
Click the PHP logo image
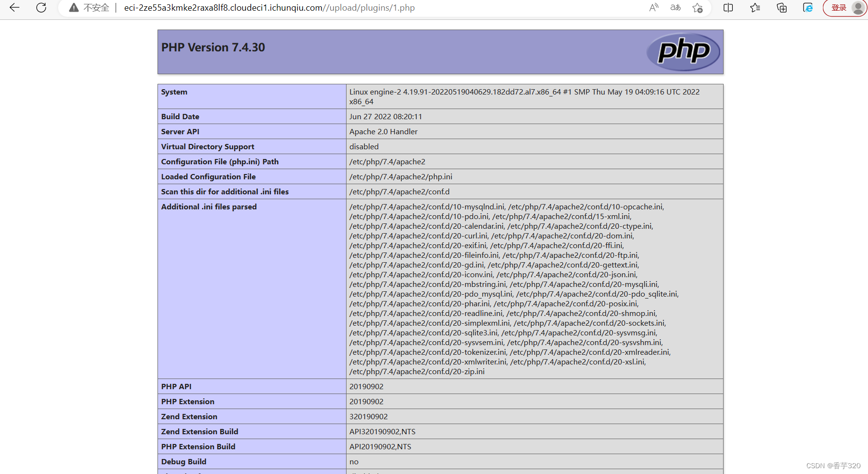point(683,52)
